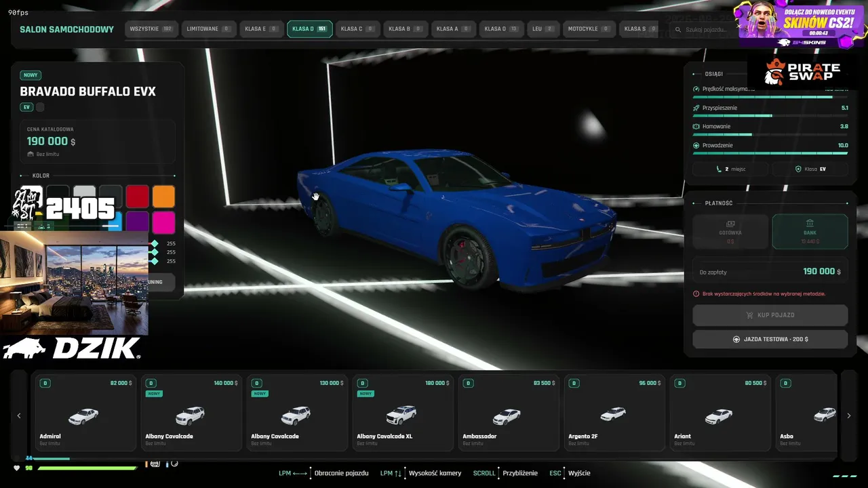Screen dimensions: 868x488
Task: Click the search magnifier icon
Action: point(677,30)
